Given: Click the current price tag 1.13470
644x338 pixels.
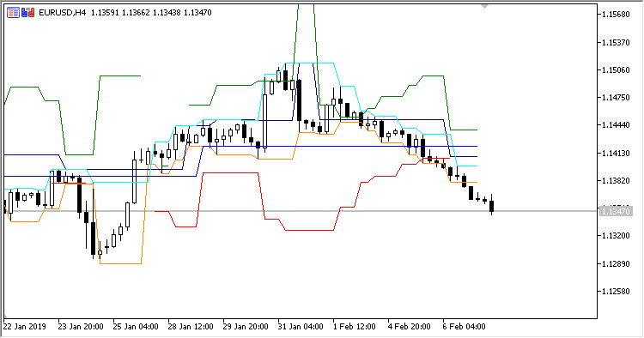Looking at the screenshot, I should pos(616,212).
